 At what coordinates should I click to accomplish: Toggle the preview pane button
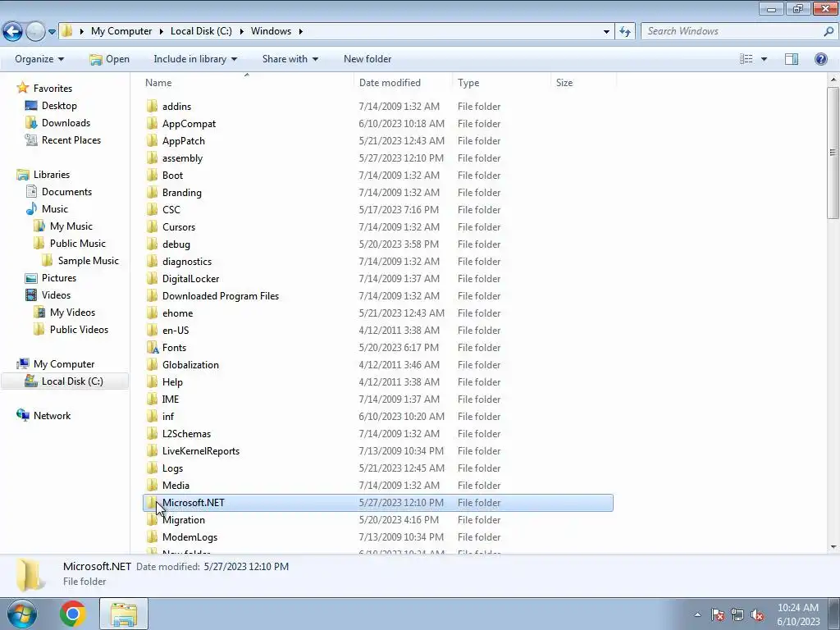(x=792, y=59)
